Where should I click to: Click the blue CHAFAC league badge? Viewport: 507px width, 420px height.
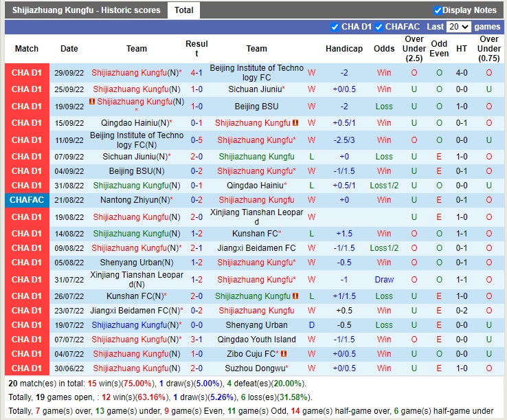tap(26, 200)
